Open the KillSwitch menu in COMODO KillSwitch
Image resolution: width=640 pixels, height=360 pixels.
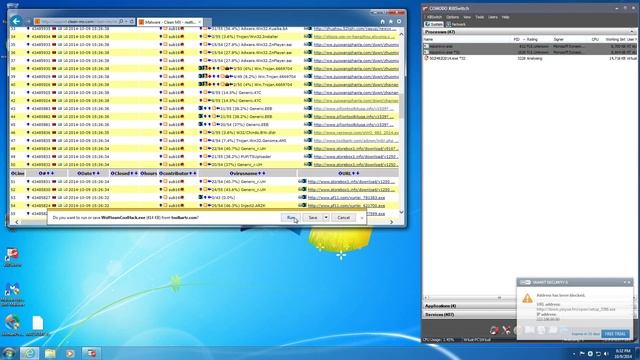[x=434, y=17]
